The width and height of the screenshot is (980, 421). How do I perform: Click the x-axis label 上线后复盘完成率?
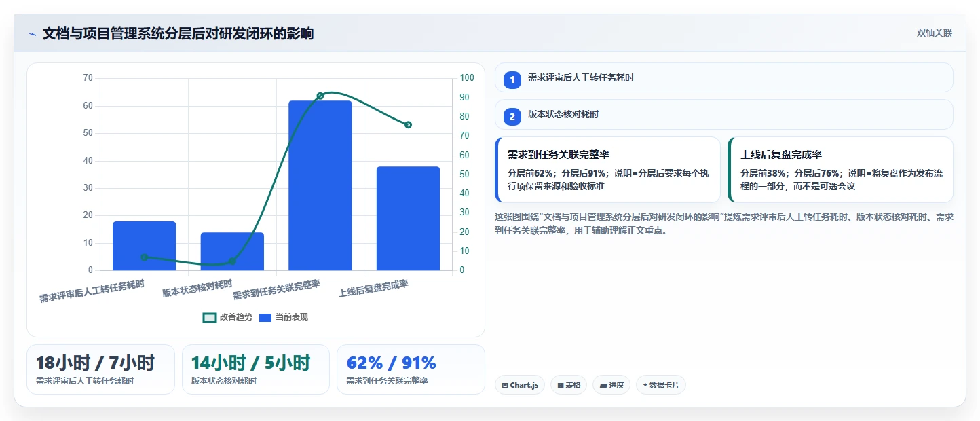[x=374, y=289]
